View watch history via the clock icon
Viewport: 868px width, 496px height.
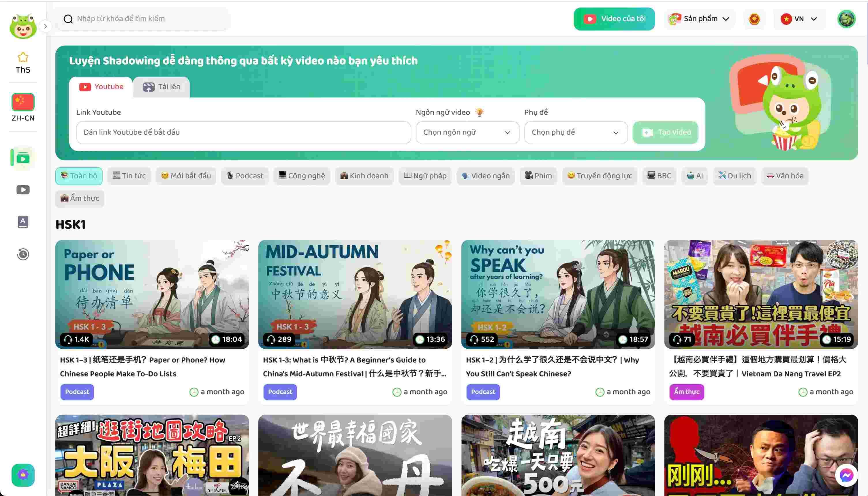(x=22, y=254)
